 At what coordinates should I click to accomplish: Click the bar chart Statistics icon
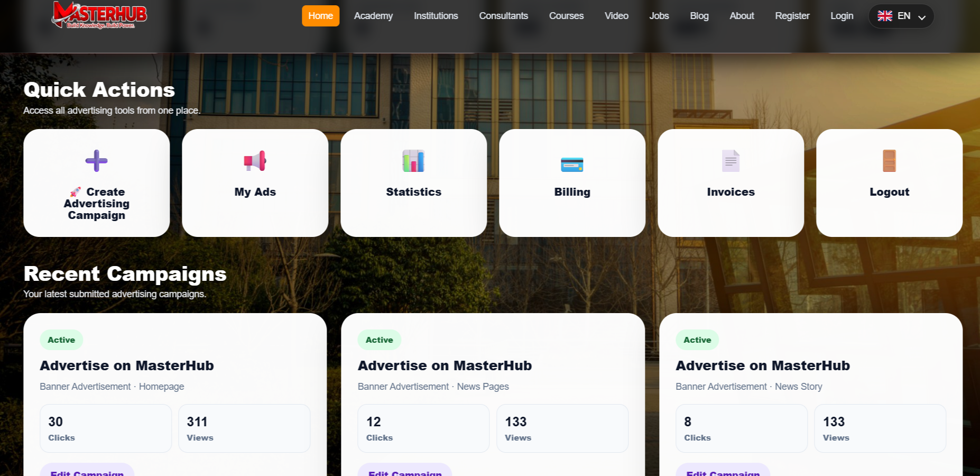point(413,161)
